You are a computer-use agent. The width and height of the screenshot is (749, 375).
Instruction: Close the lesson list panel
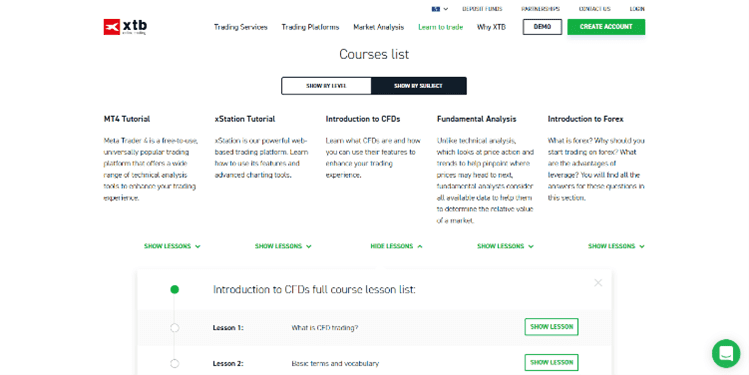[598, 283]
